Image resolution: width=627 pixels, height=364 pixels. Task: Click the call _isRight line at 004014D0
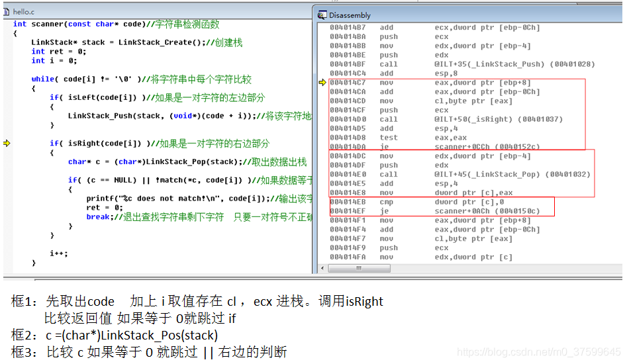446,120
